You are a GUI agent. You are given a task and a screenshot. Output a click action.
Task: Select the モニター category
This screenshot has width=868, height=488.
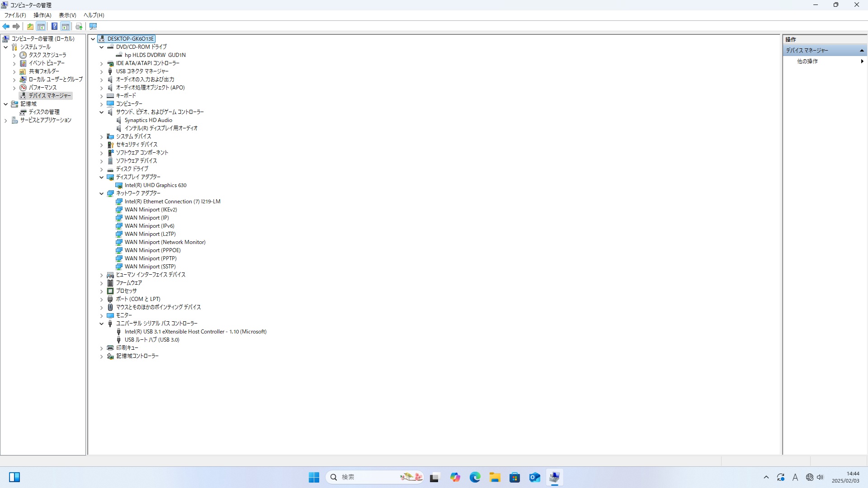124,315
